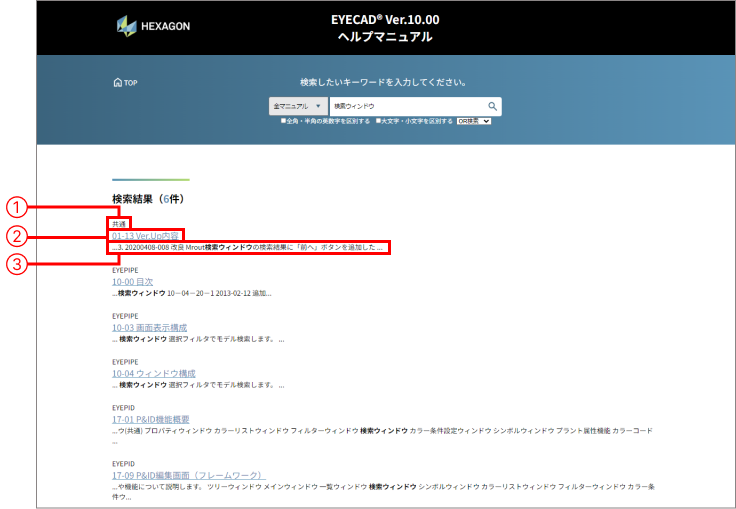This screenshot has height=509, width=736.
Task: Click the magnifier search icon
Action: (492, 106)
